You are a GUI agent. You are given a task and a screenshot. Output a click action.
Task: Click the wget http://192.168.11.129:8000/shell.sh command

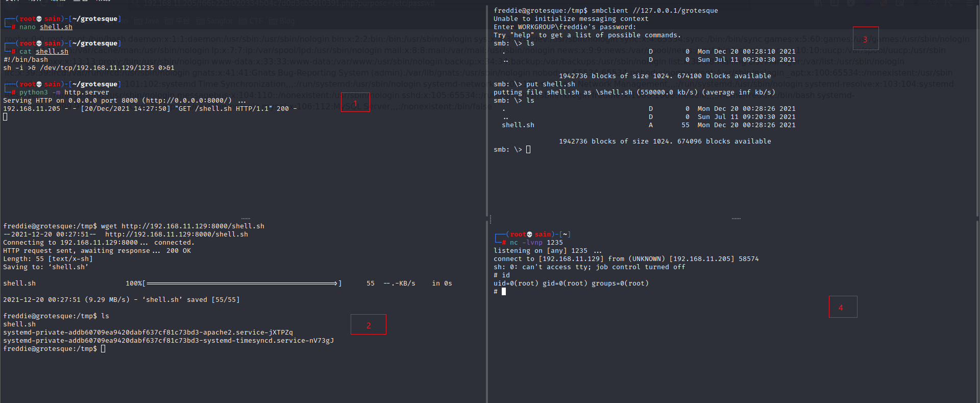(x=183, y=226)
